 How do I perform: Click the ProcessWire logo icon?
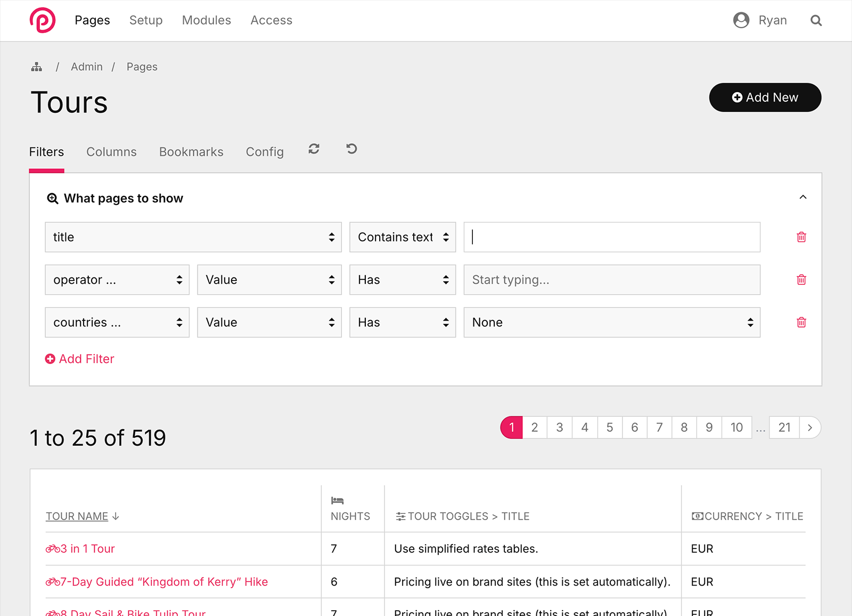pos(43,20)
